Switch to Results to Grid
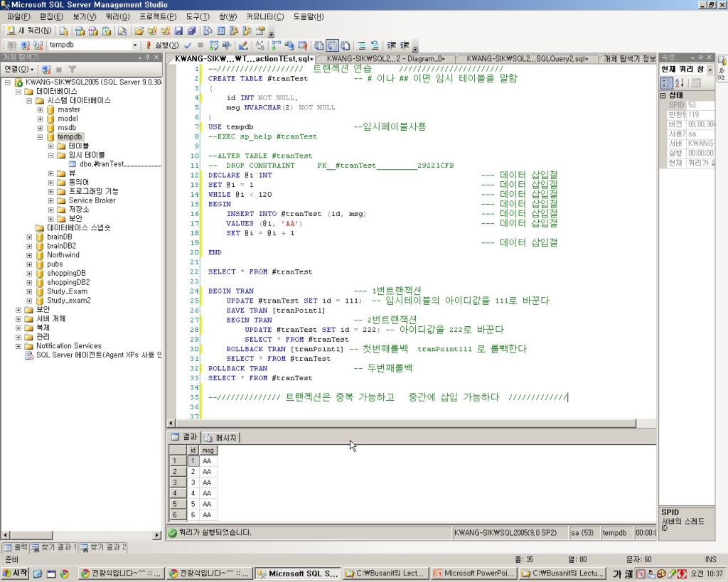728x582 pixels. pos(332,45)
